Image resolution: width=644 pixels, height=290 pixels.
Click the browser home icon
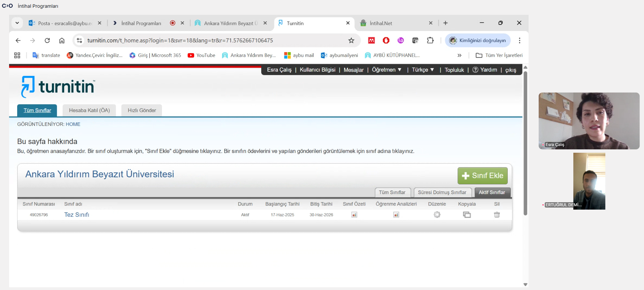point(62,41)
